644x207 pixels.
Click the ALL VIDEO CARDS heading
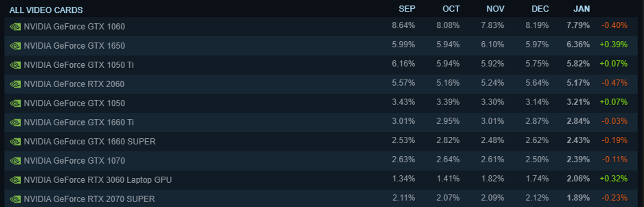pos(46,10)
